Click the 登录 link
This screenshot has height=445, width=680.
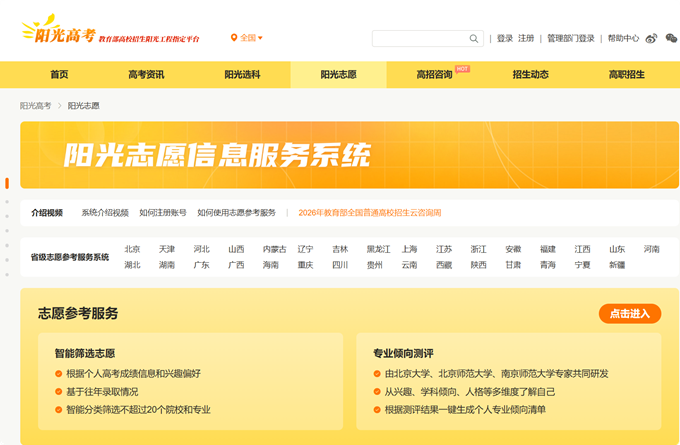pos(505,39)
